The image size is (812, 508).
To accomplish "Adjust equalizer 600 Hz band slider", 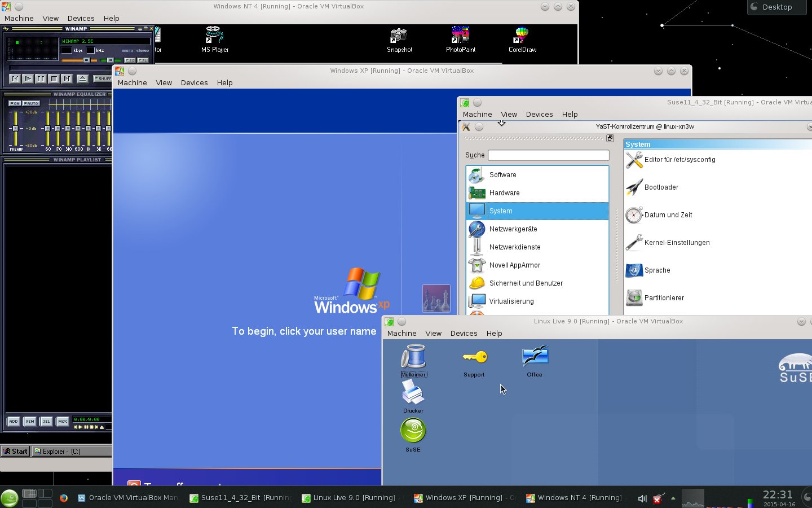I will click(x=78, y=128).
